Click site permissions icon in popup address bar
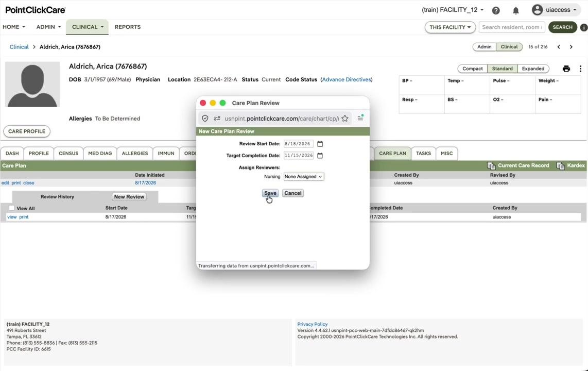Image resolution: width=588 pixels, height=371 pixels. point(217,119)
